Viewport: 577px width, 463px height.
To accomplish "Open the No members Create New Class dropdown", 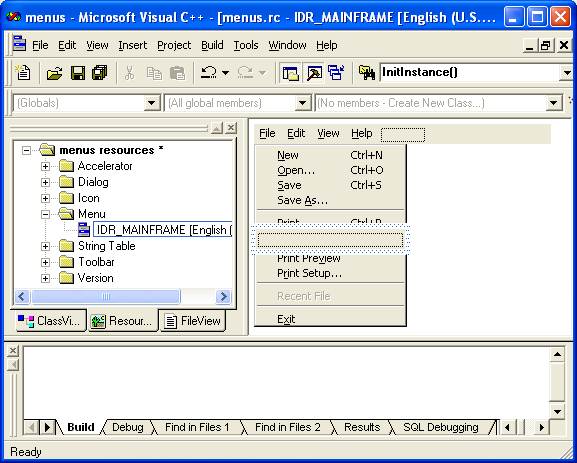I will pos(554,103).
